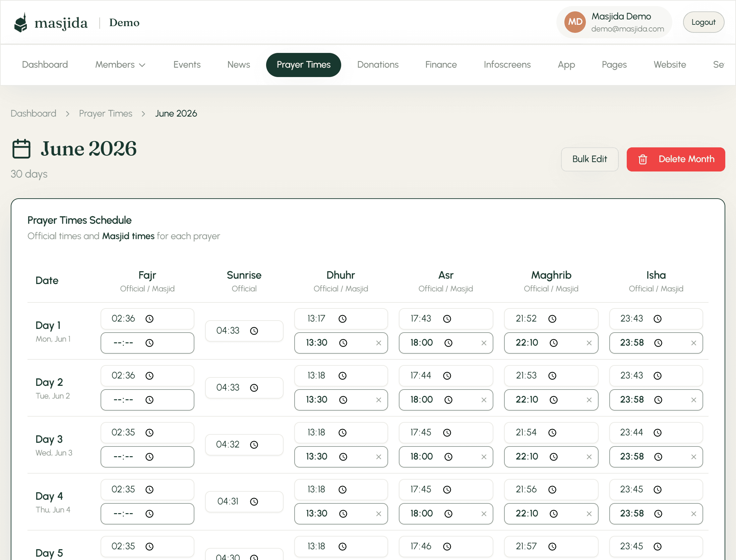Open clock picker for Day 1 Isha 23:58
736x560 pixels.
pos(658,343)
